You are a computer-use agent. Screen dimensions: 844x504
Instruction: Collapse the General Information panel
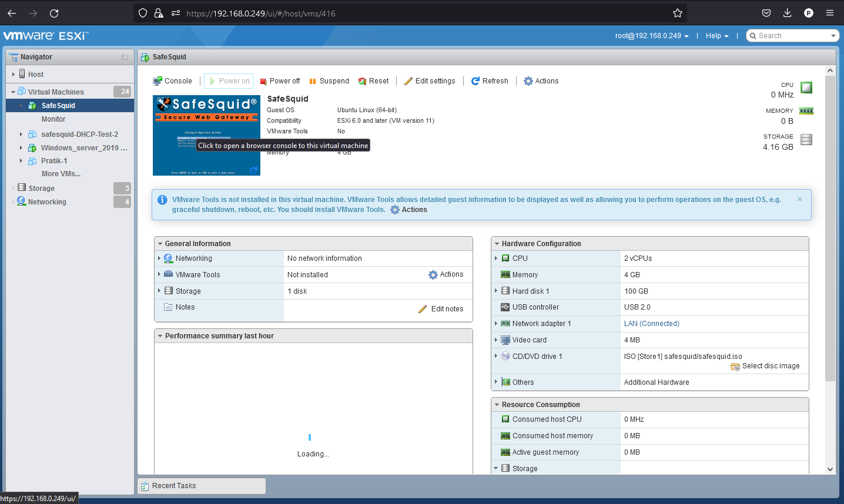[160, 244]
